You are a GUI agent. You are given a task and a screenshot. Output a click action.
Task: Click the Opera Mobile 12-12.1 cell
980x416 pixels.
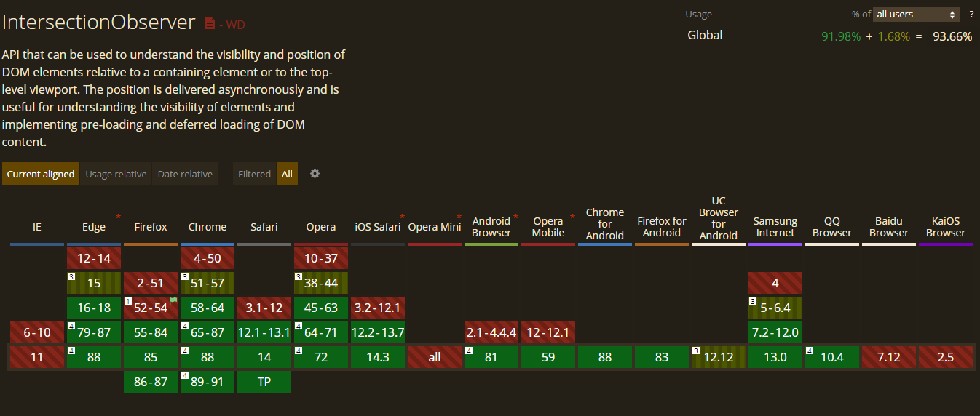click(x=548, y=332)
